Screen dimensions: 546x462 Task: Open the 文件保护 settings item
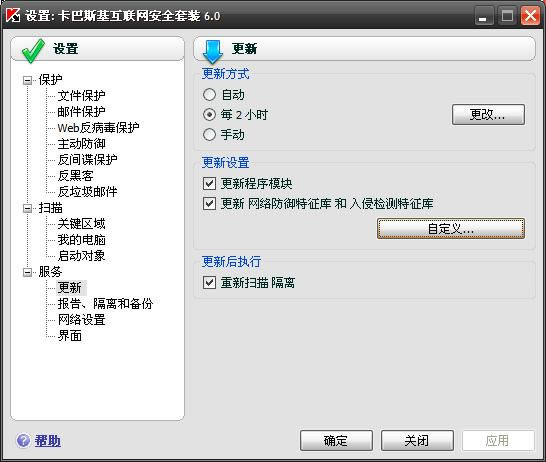(81, 95)
